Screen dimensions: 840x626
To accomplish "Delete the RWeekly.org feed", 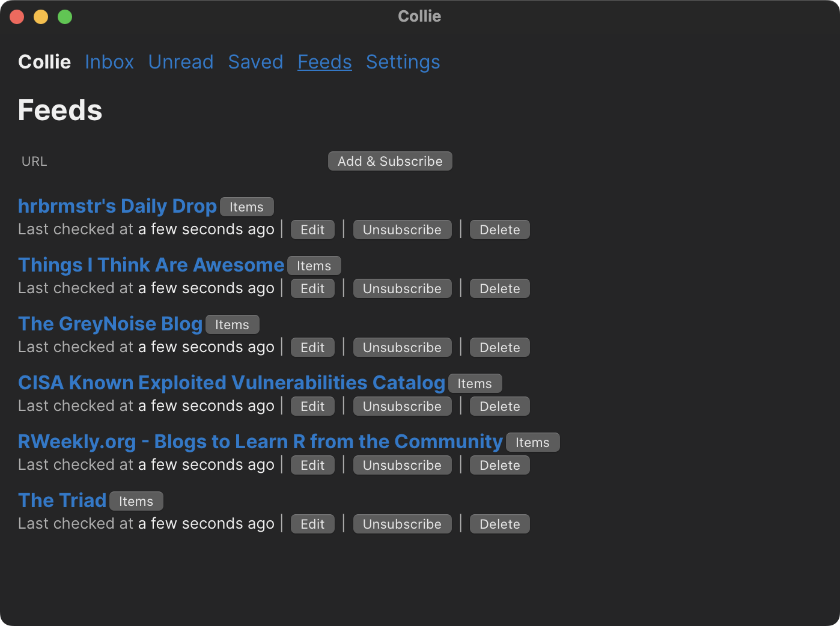I will click(499, 465).
